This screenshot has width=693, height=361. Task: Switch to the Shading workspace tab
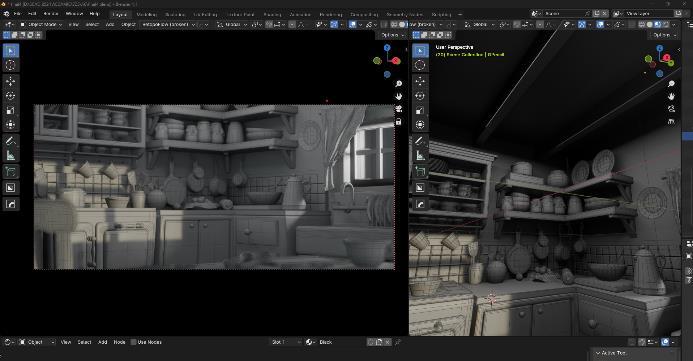tap(272, 15)
